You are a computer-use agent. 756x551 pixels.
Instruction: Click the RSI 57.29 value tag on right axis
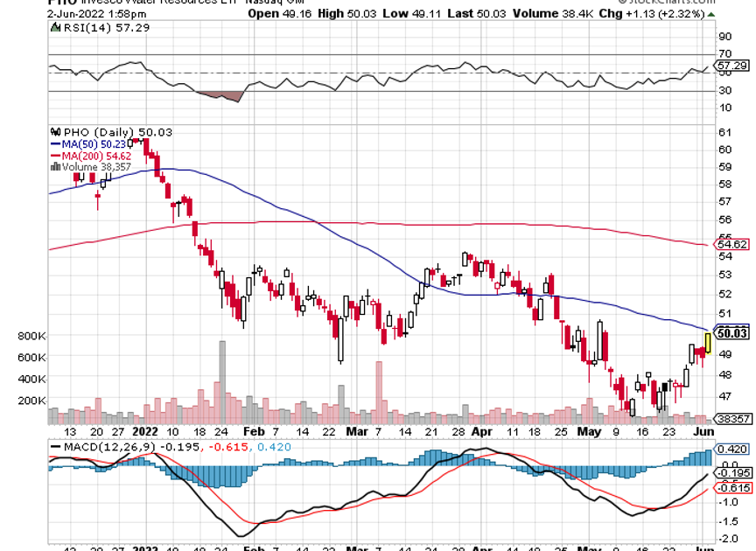point(731,66)
